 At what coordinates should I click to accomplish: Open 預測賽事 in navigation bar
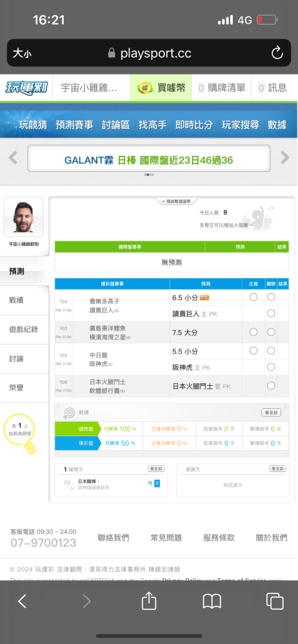point(75,125)
